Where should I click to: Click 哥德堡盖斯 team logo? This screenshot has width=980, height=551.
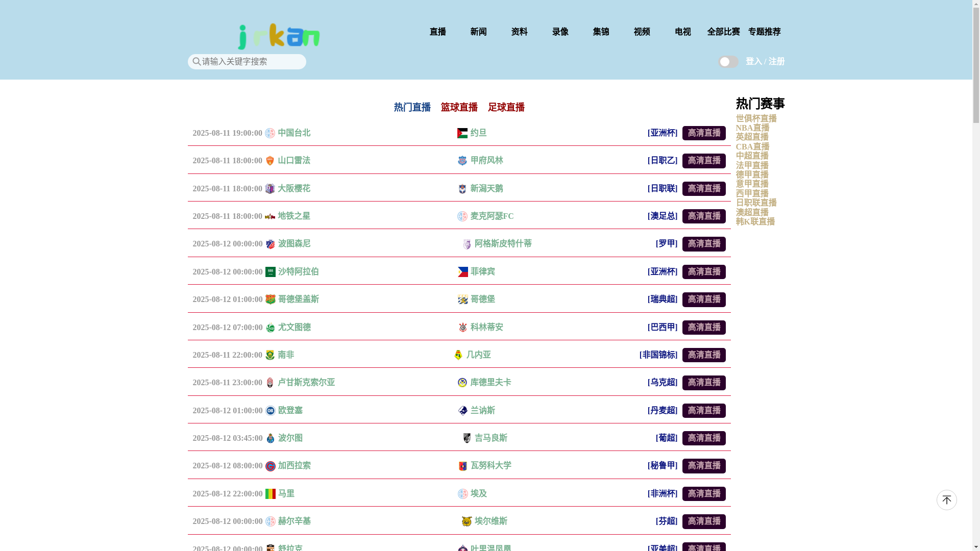(271, 299)
